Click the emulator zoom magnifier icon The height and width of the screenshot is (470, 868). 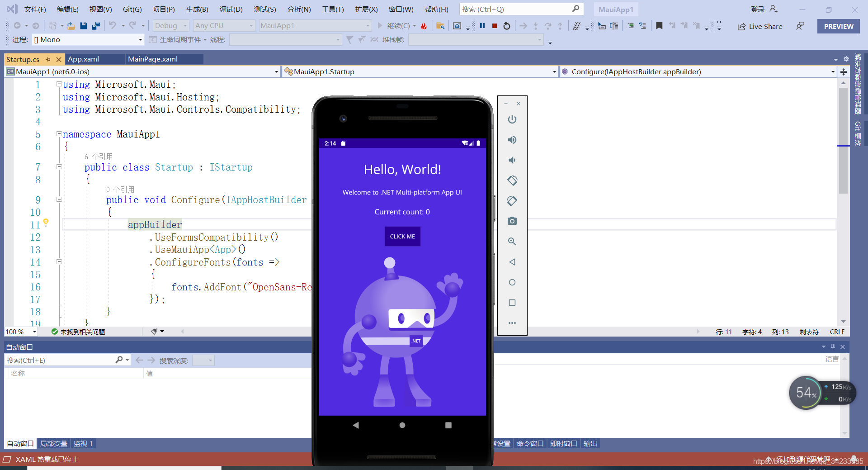pos(512,242)
